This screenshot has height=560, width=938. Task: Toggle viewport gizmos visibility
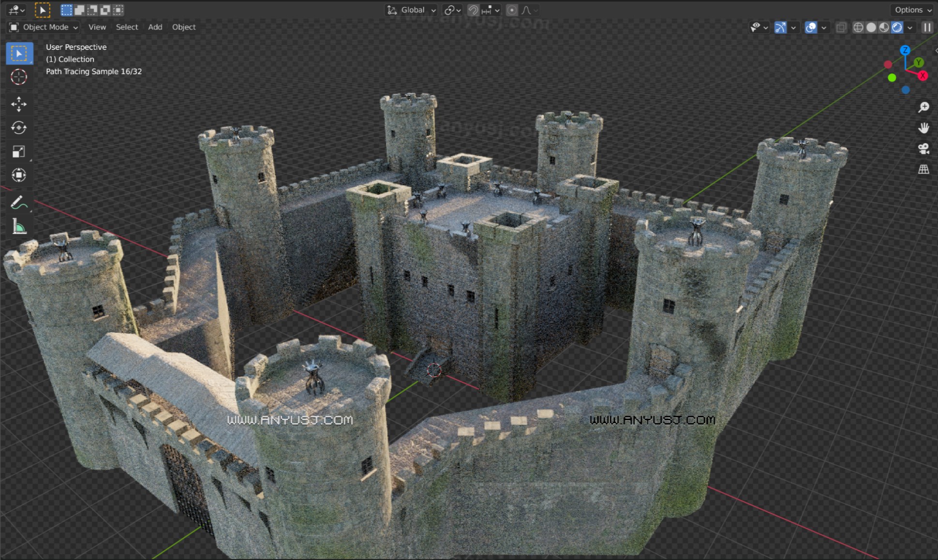[x=780, y=28]
